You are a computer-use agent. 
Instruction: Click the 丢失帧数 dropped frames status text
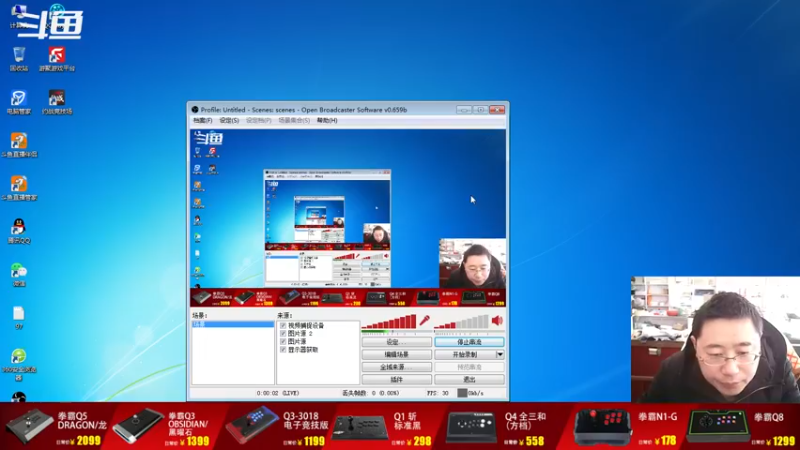pos(370,393)
